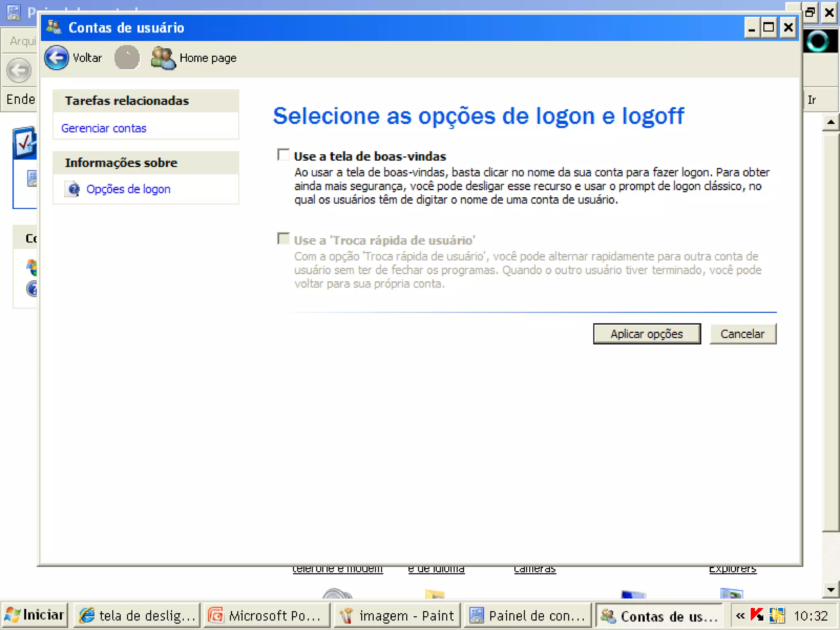Click Internet Explorer icon in taskbar
The width and height of the screenshot is (840, 630).
coord(87,616)
